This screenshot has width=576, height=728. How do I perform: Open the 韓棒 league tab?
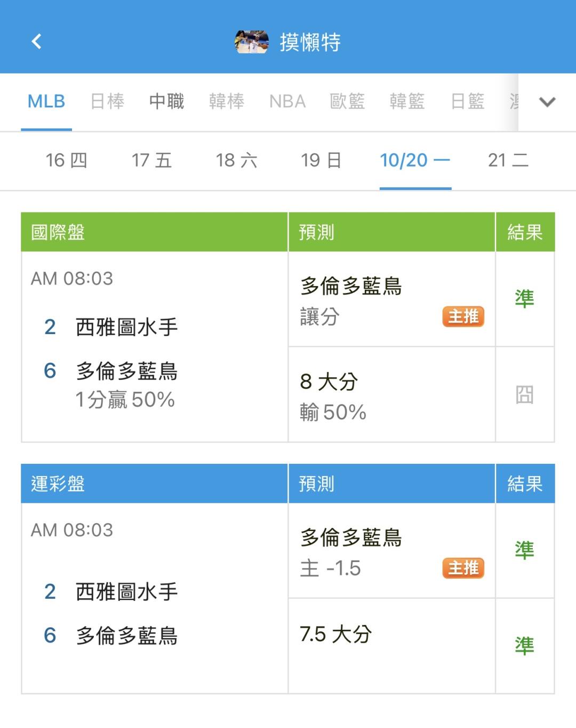(227, 101)
